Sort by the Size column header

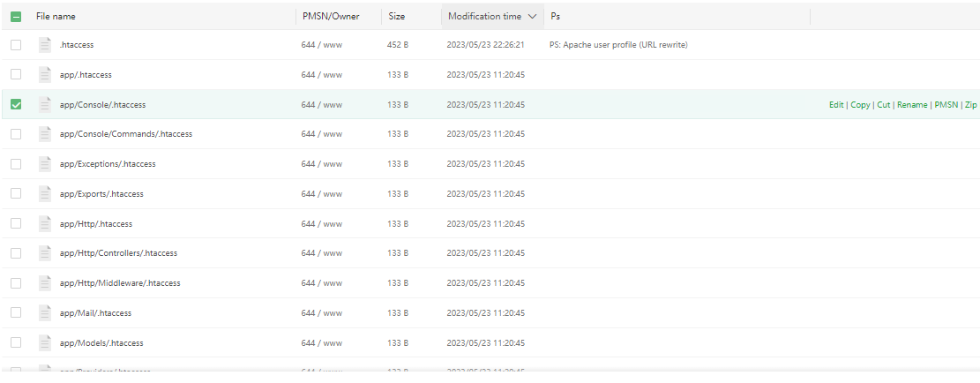[397, 17]
